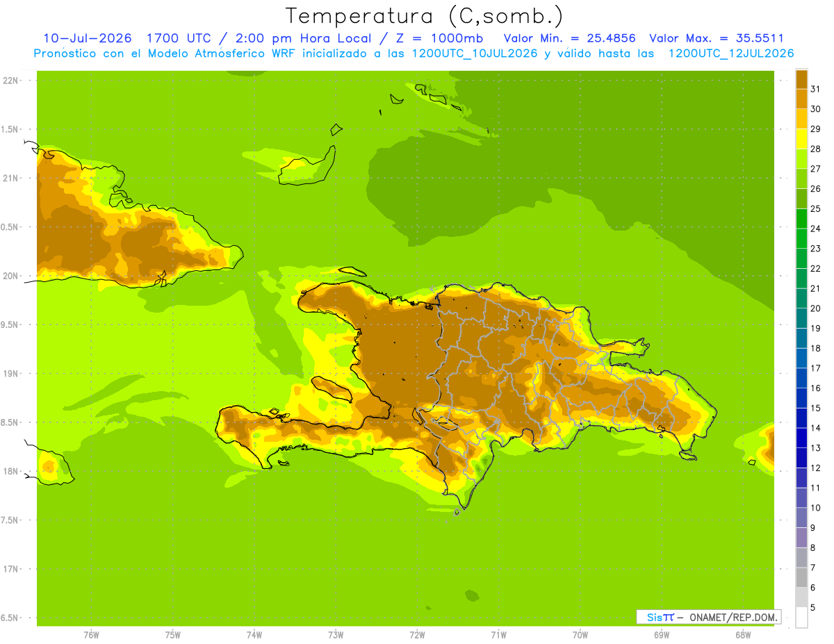This screenshot has height=644, width=834.
Task: Click the legend value "22"
Action: pyautogui.click(x=816, y=268)
